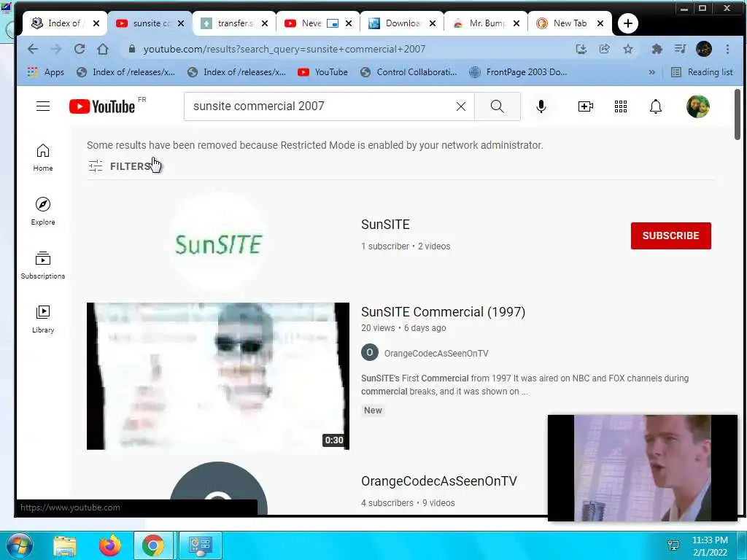Open the media control playlist icon
747x560 pixels.
click(681, 49)
